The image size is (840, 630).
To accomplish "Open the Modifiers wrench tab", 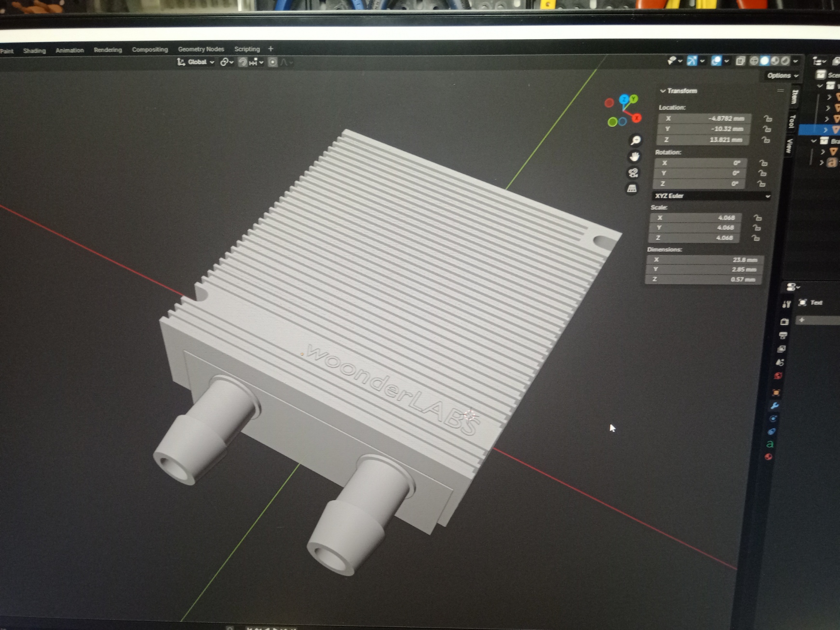I will pyautogui.click(x=774, y=406).
